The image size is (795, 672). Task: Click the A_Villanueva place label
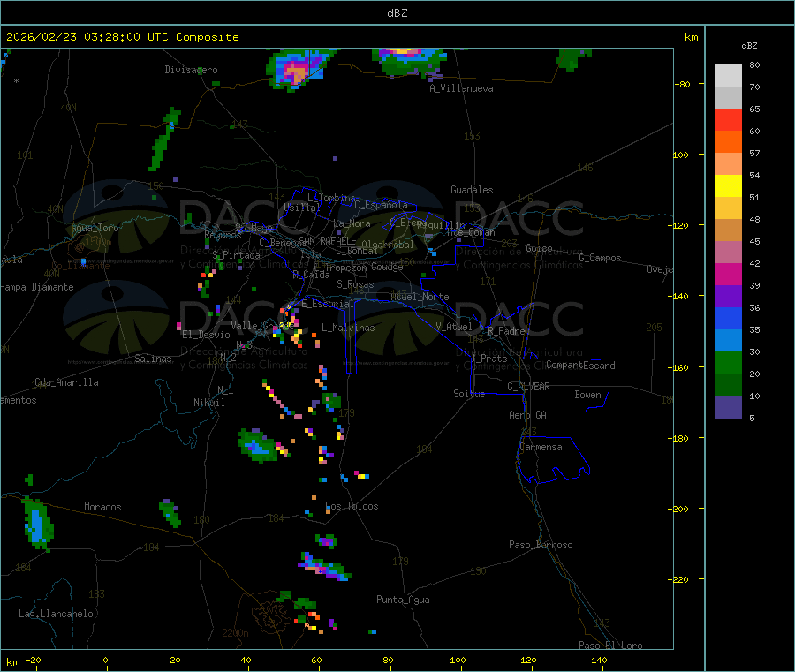click(x=461, y=88)
